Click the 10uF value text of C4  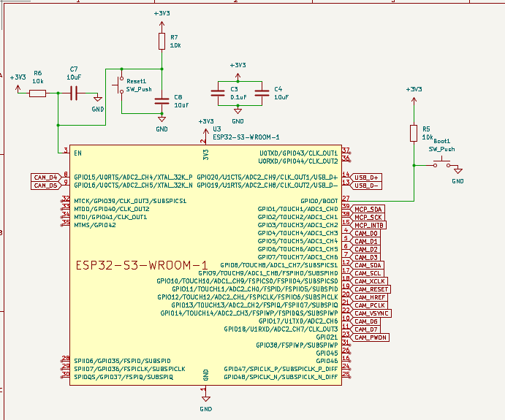(x=281, y=97)
